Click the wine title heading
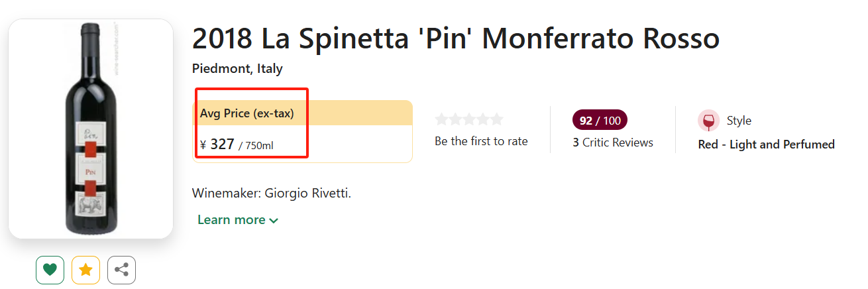 click(x=455, y=39)
